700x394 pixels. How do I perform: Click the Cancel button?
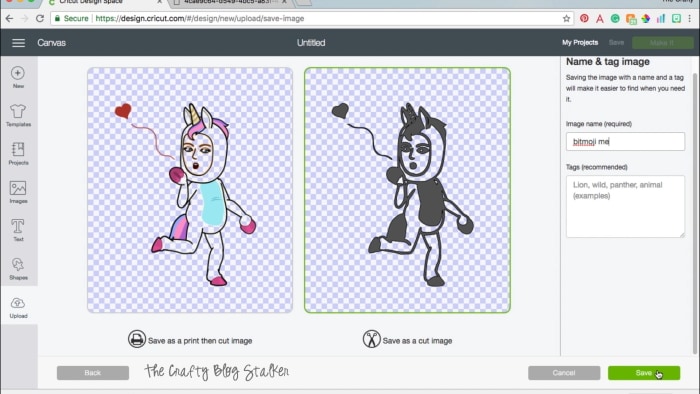(564, 373)
